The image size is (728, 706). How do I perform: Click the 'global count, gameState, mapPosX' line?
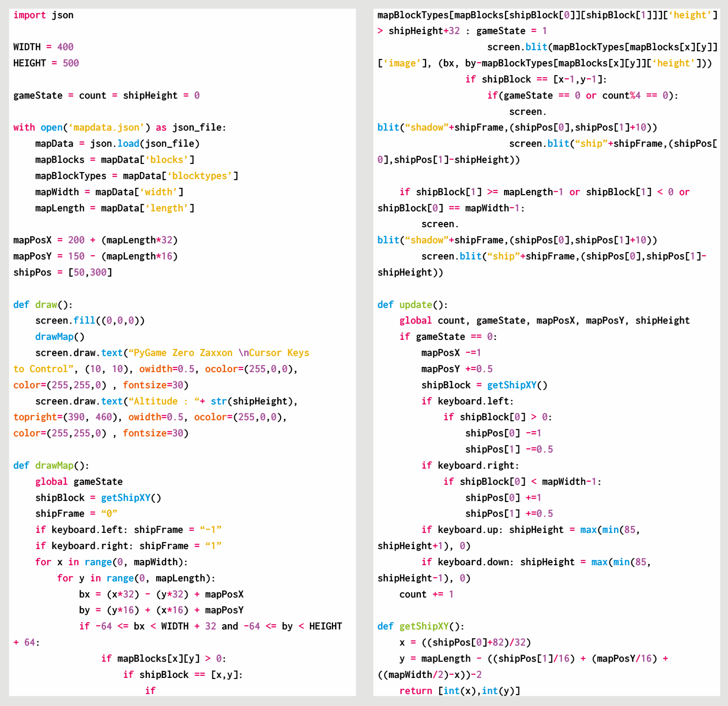click(x=545, y=321)
